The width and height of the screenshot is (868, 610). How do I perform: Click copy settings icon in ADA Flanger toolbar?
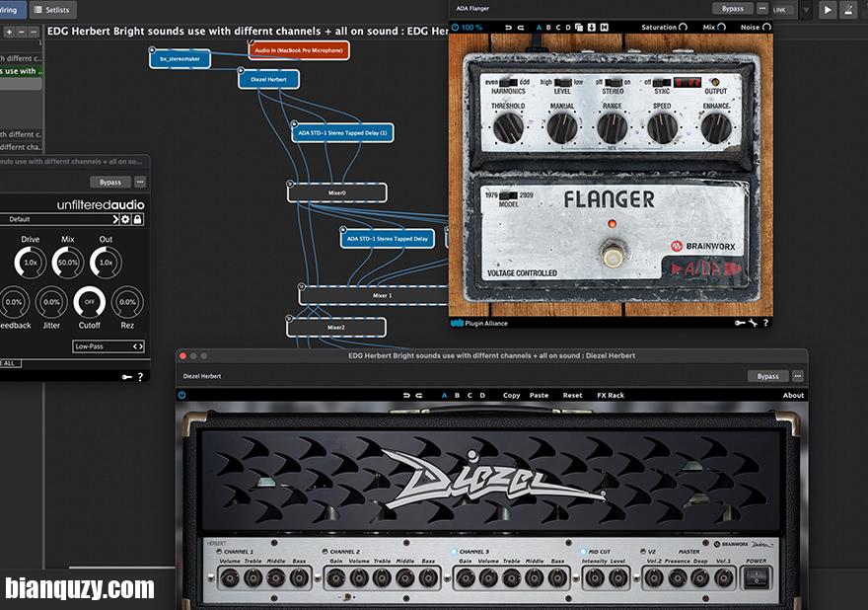click(x=579, y=28)
